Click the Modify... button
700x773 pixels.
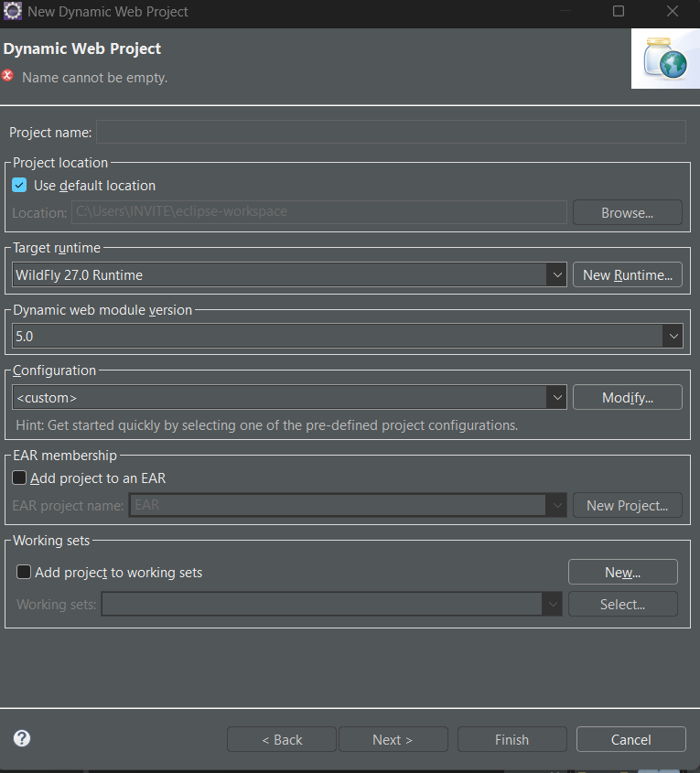pos(628,397)
